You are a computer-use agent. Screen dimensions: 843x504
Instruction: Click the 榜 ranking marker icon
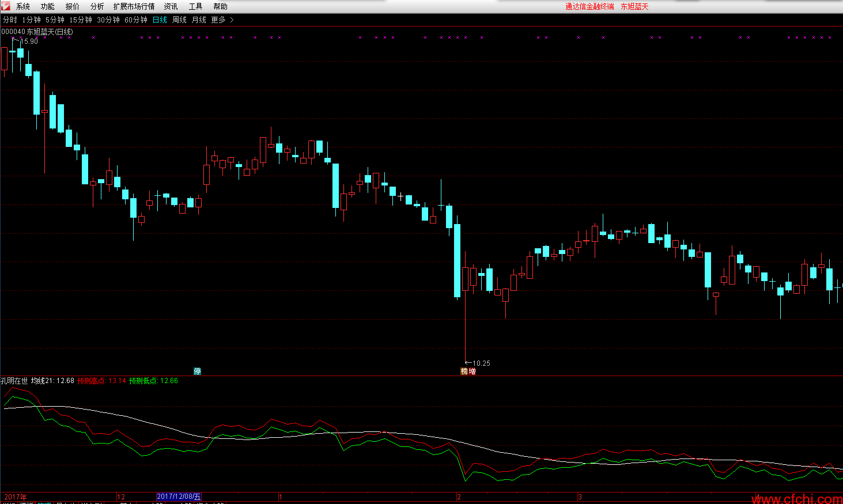coord(464,371)
